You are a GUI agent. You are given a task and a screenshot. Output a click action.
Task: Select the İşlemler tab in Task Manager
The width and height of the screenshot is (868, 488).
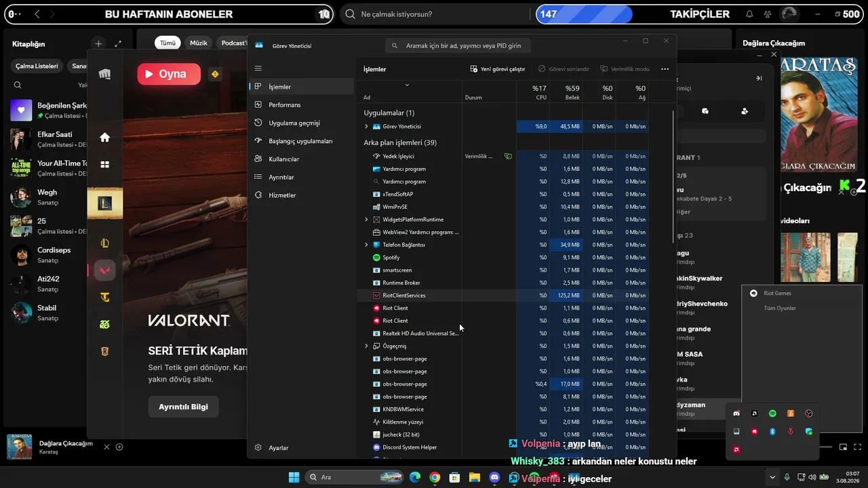tap(302, 87)
